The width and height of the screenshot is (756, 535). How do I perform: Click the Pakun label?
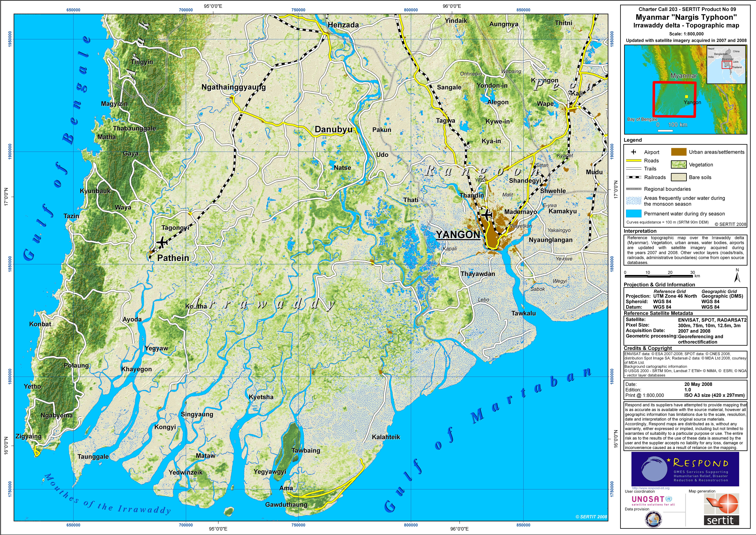point(382,130)
